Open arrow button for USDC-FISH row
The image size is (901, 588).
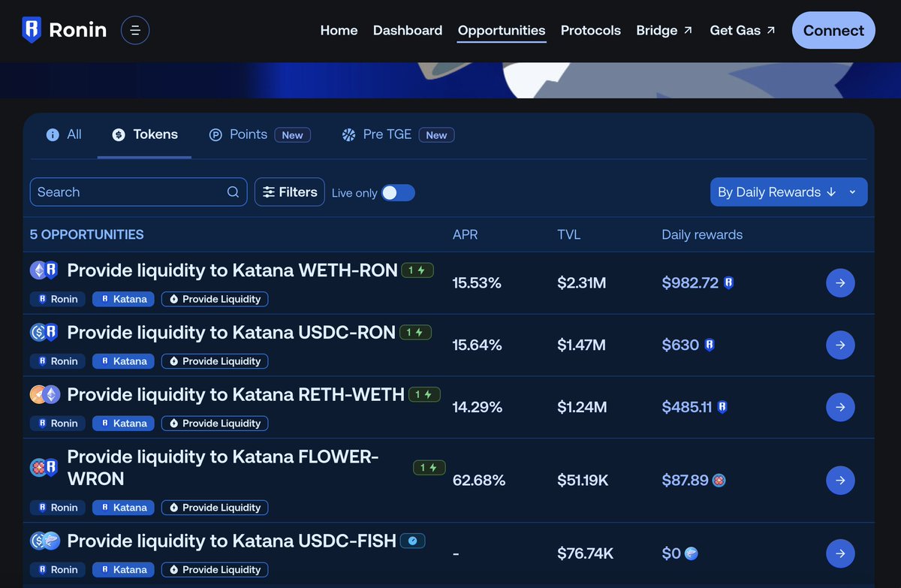[840, 553]
